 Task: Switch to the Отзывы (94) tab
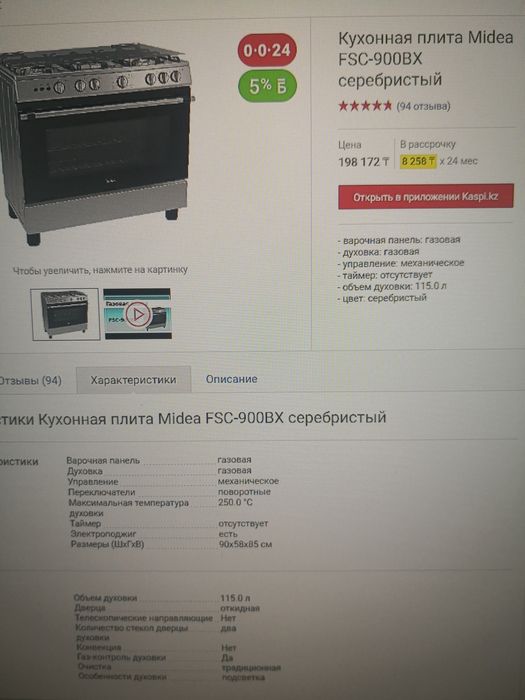point(30,381)
